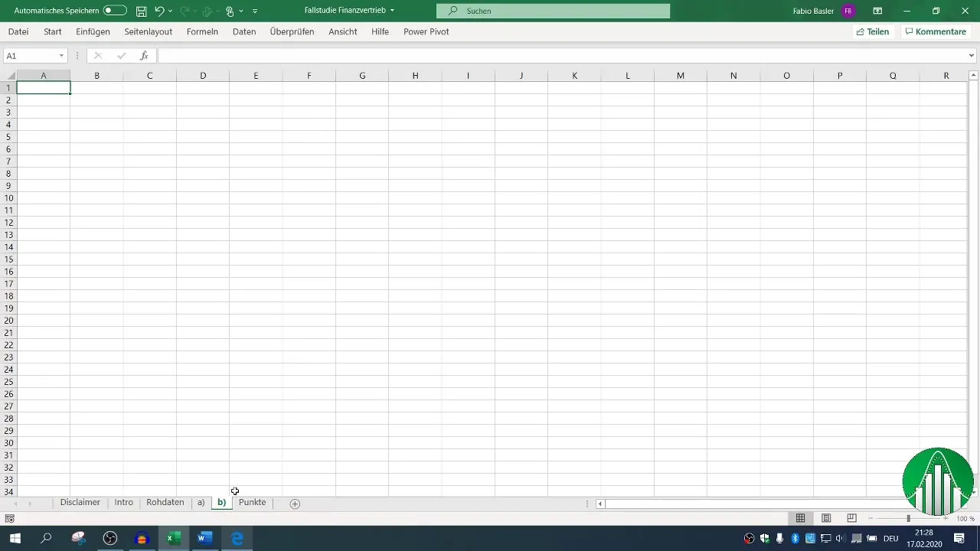Select column M header
This screenshot has width=980, height=551.
click(x=681, y=76)
